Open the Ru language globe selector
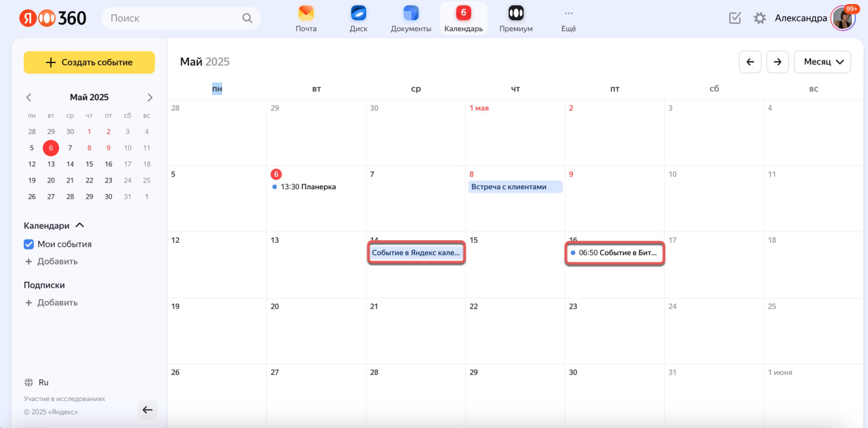868x428 pixels. tap(37, 383)
